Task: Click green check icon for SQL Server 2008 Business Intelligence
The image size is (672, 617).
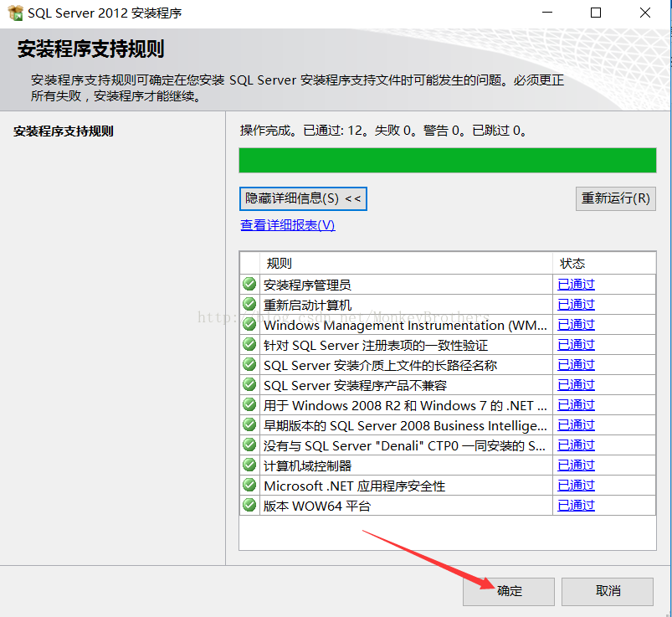Action: (x=249, y=425)
